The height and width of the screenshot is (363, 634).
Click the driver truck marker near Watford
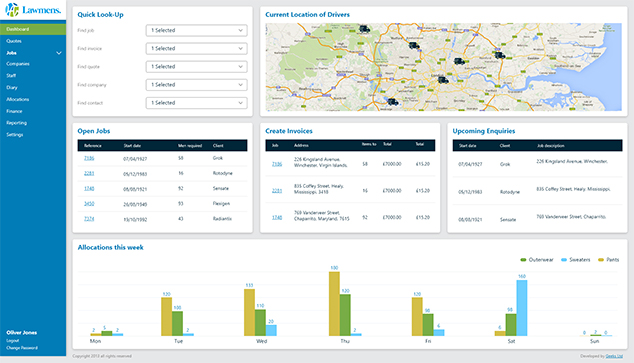tap(414, 46)
